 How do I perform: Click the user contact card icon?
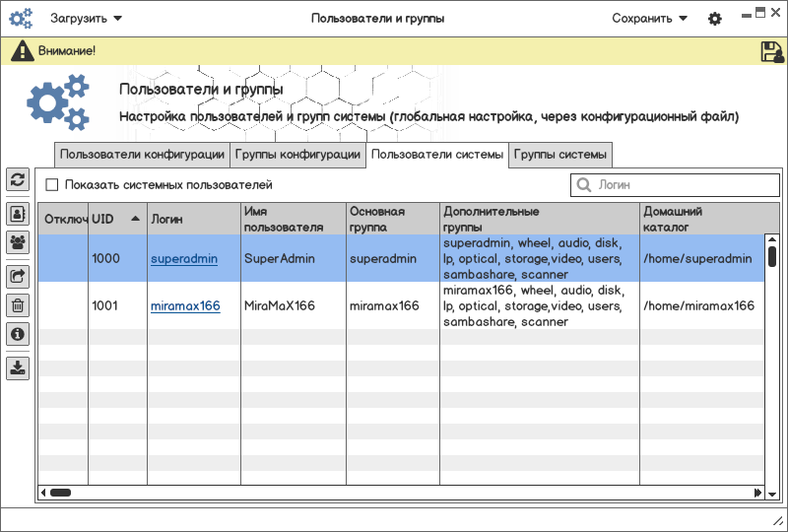[x=18, y=213]
